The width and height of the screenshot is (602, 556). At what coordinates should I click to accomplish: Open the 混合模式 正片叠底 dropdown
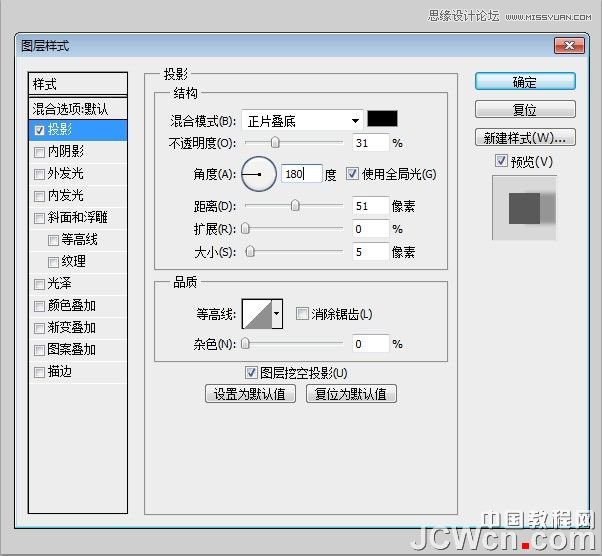click(303, 121)
